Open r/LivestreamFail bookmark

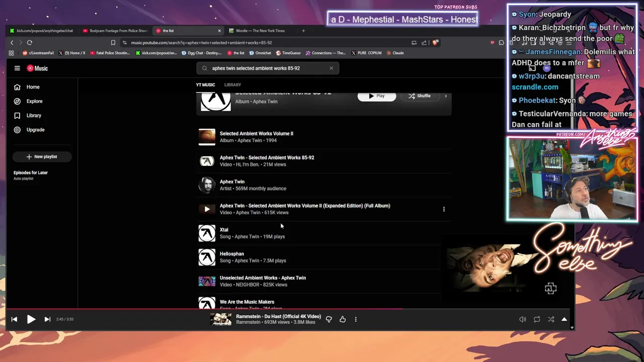pyautogui.click(x=38, y=53)
